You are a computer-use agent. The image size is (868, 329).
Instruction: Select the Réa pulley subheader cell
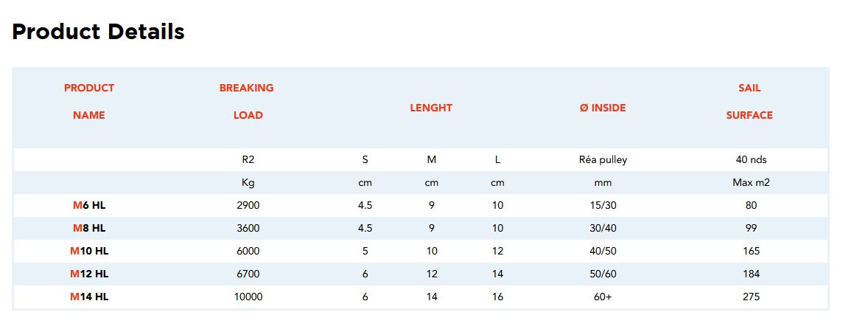point(603,160)
